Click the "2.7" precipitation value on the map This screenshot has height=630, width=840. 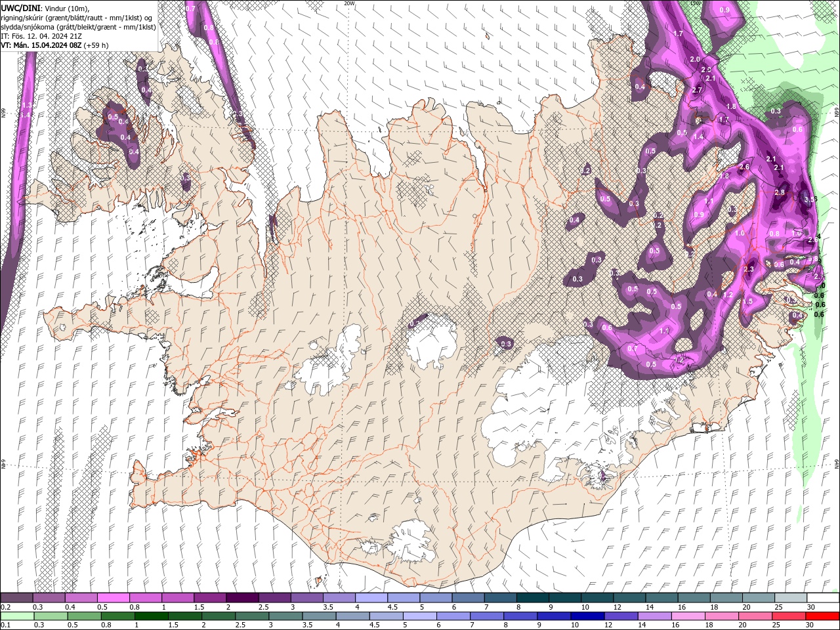point(698,90)
